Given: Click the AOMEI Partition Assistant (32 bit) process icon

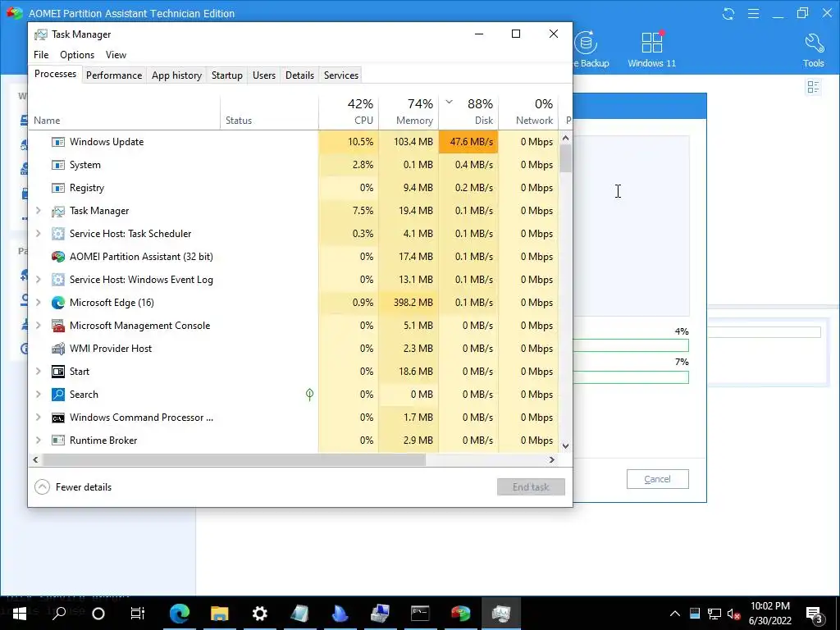Looking at the screenshot, I should [x=58, y=257].
